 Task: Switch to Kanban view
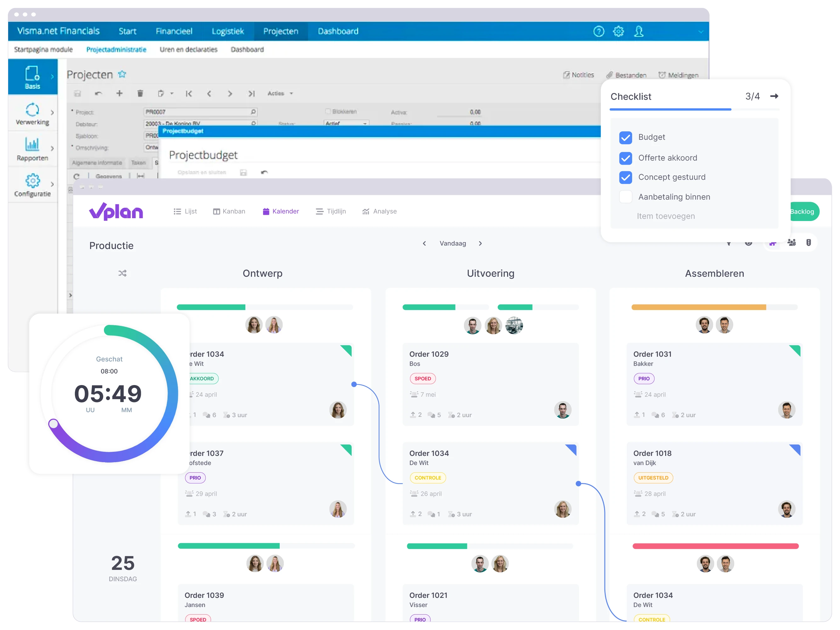(x=229, y=211)
